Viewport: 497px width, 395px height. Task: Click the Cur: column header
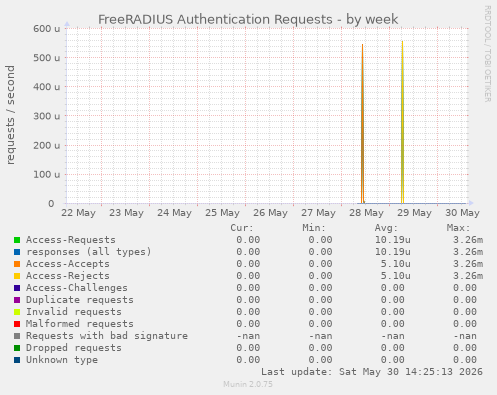click(242, 228)
